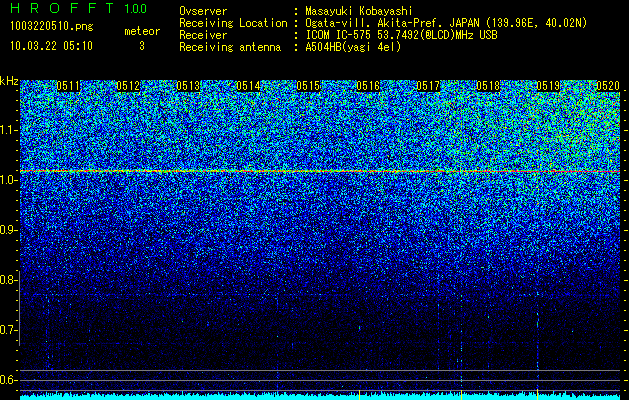Click the HROFFT 1.0.0 title text
The height and width of the screenshot is (400, 629).
click(x=79, y=8)
